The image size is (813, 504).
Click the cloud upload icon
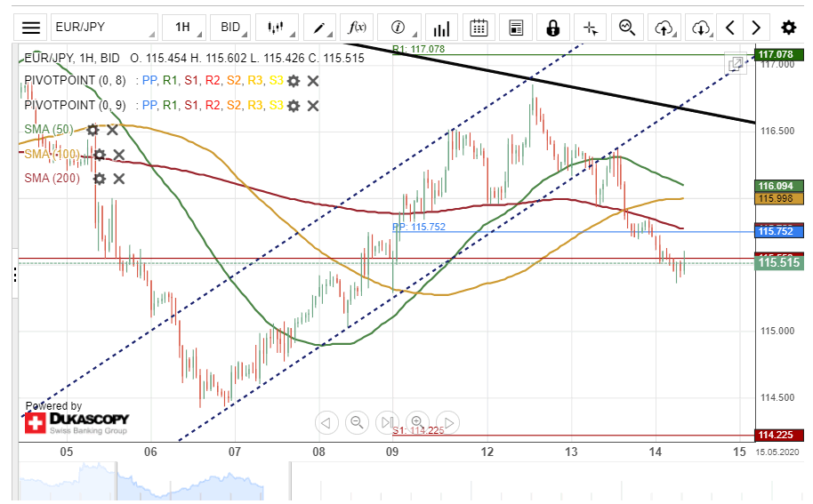(664, 28)
